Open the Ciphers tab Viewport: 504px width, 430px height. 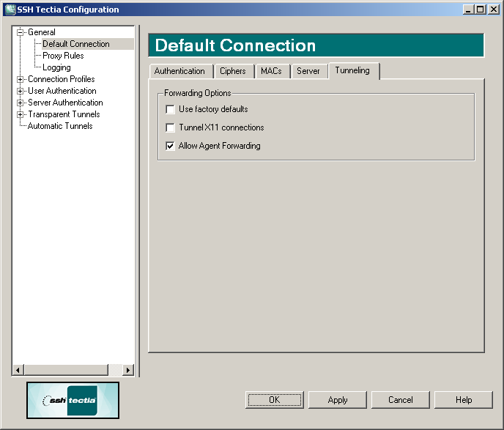pyautogui.click(x=234, y=71)
